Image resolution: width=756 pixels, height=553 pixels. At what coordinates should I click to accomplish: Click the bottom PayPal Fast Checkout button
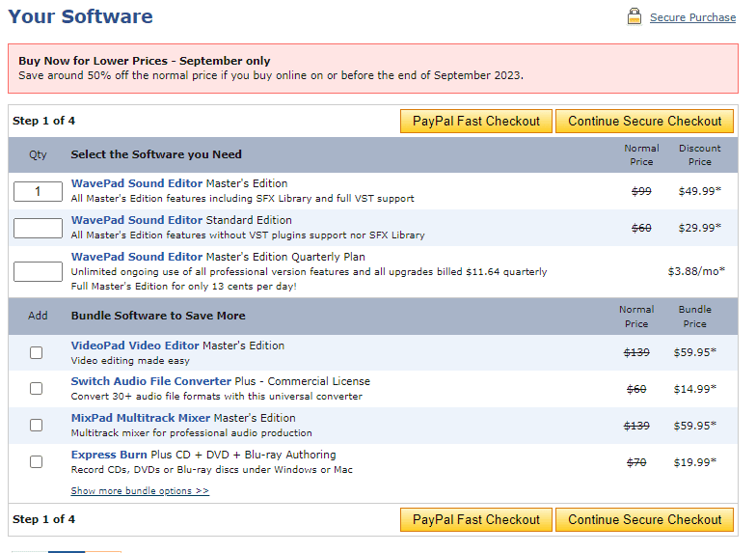476,519
